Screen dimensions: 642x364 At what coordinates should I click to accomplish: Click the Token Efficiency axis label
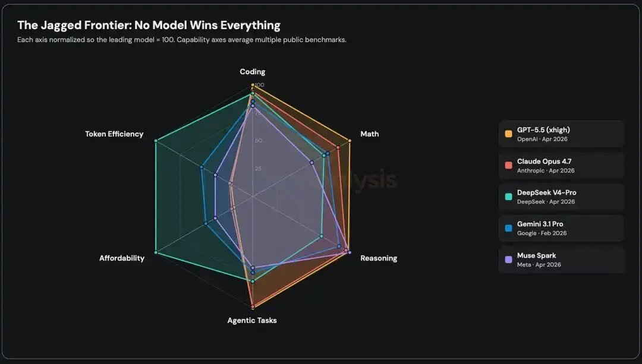pyautogui.click(x=114, y=134)
